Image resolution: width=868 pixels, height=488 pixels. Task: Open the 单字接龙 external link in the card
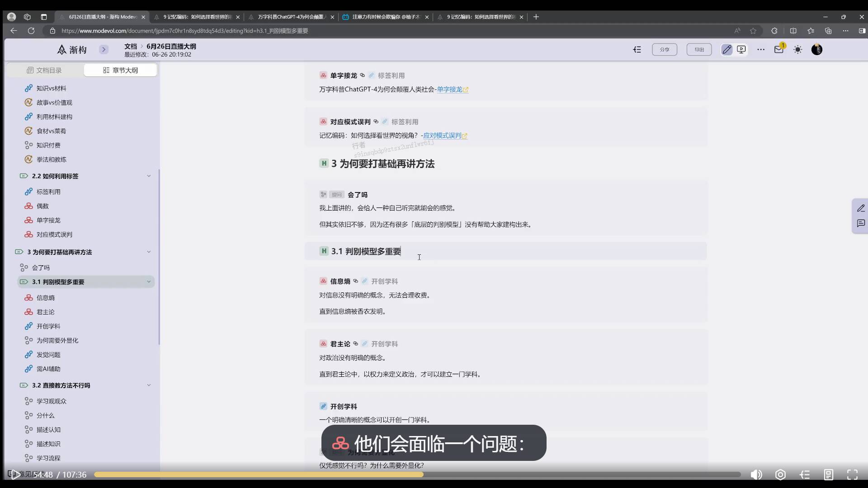click(x=453, y=89)
